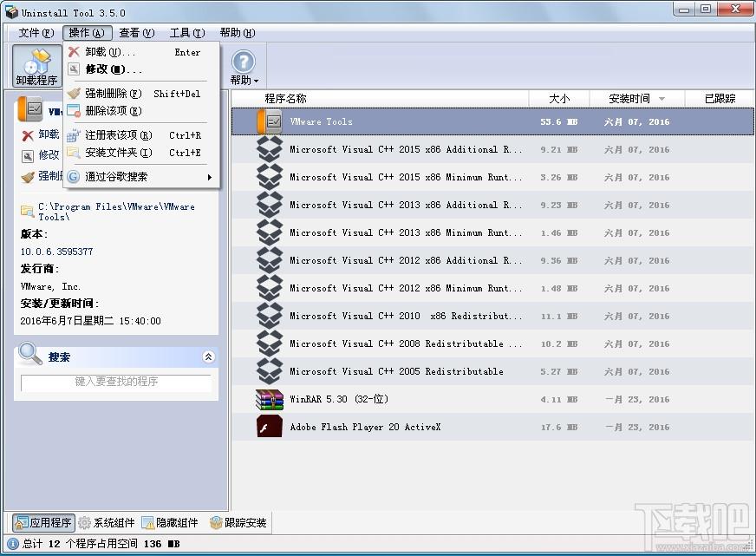Click the VMware Tools icon in sidebar
756x556 pixels.
pyautogui.click(x=29, y=109)
